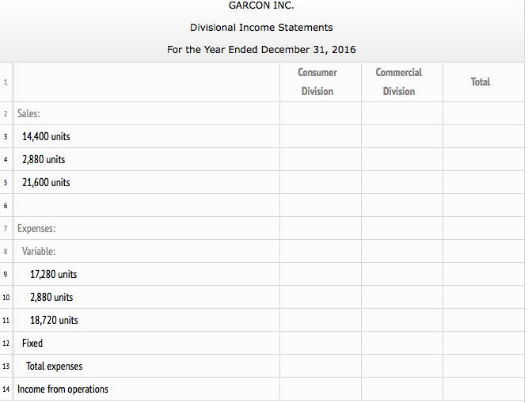The width and height of the screenshot is (532, 403).
Task: Click the Consumer Division cell for 17,280 units
Action: [321, 274]
